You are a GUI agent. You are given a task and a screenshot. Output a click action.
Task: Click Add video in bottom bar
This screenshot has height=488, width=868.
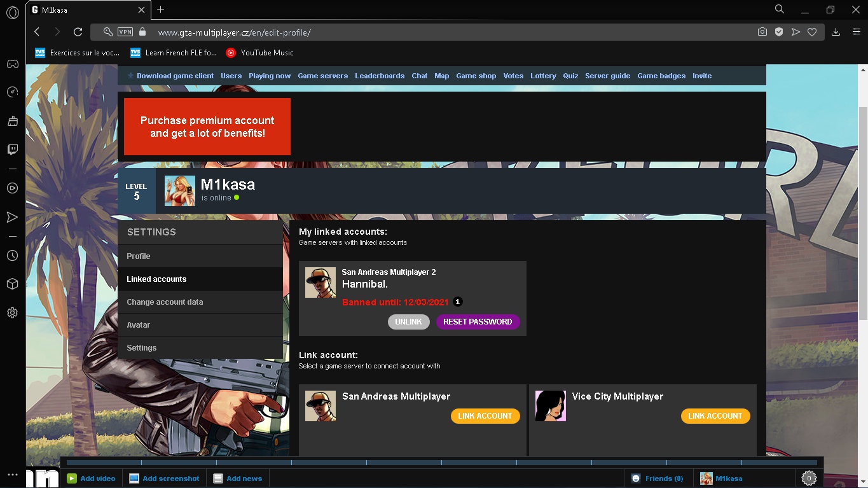(92, 478)
